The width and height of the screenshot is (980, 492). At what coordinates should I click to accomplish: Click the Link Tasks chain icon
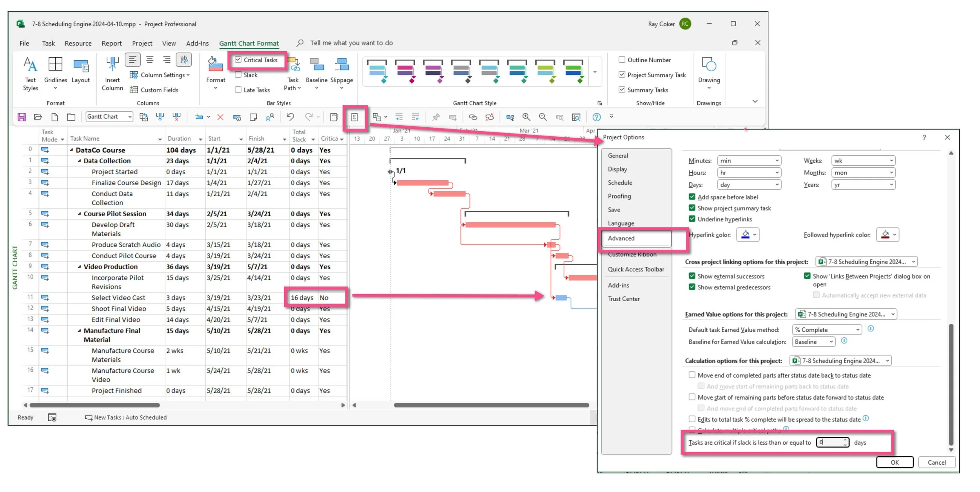(x=473, y=117)
